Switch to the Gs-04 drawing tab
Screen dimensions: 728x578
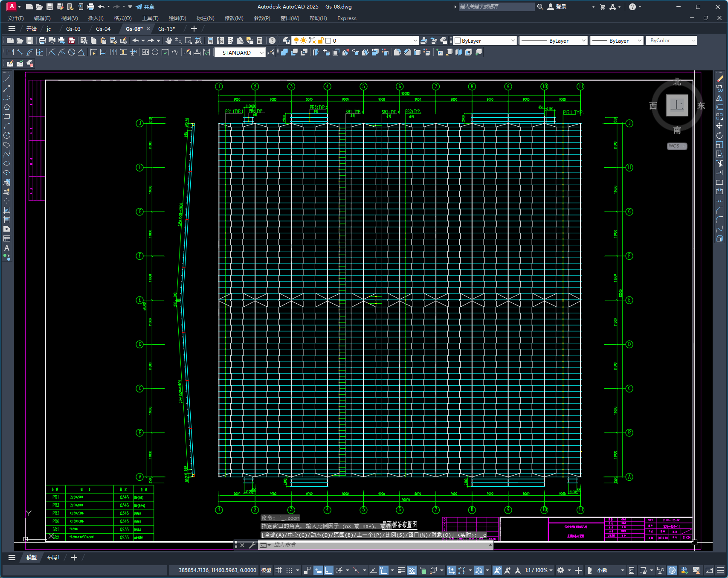click(103, 29)
